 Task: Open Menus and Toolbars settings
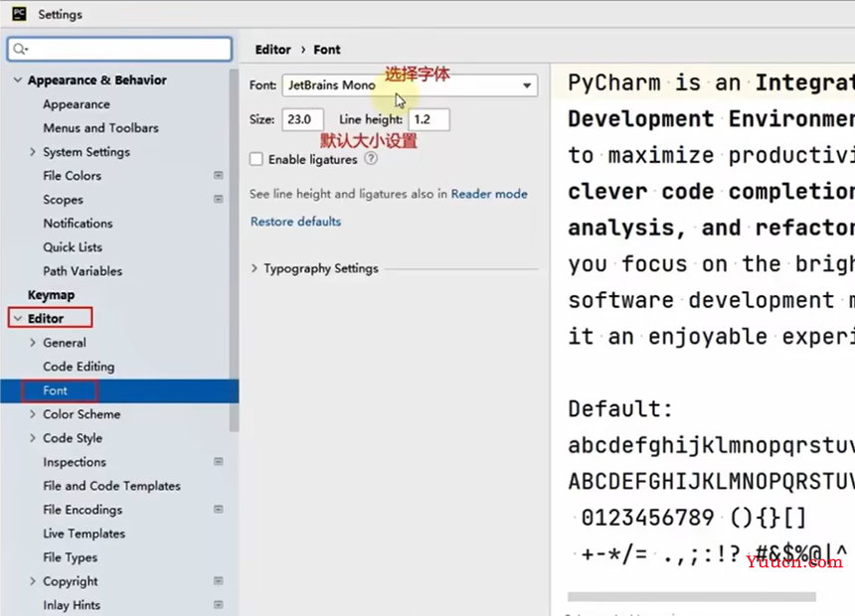[100, 128]
